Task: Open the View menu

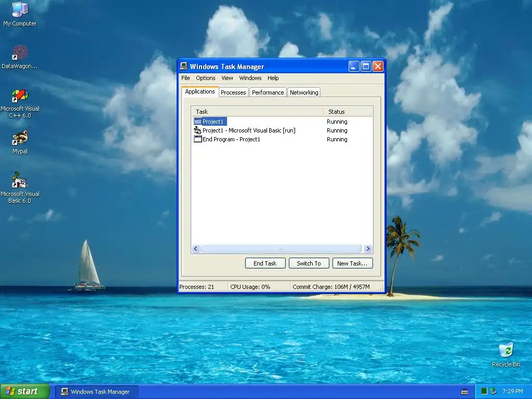Action: 228,78
